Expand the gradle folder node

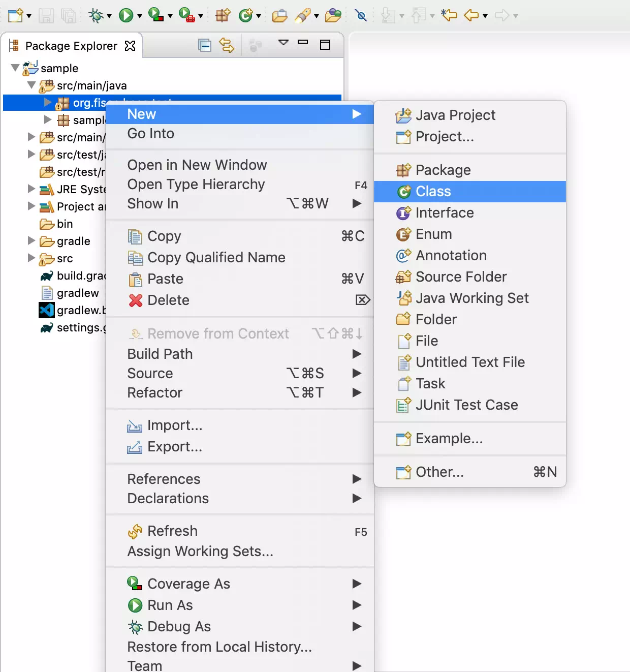(31, 240)
